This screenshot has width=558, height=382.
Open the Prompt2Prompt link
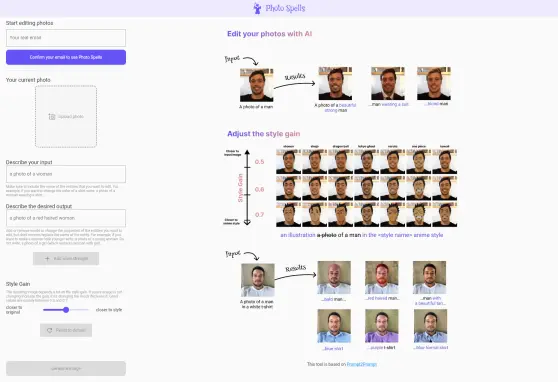[x=362, y=364]
